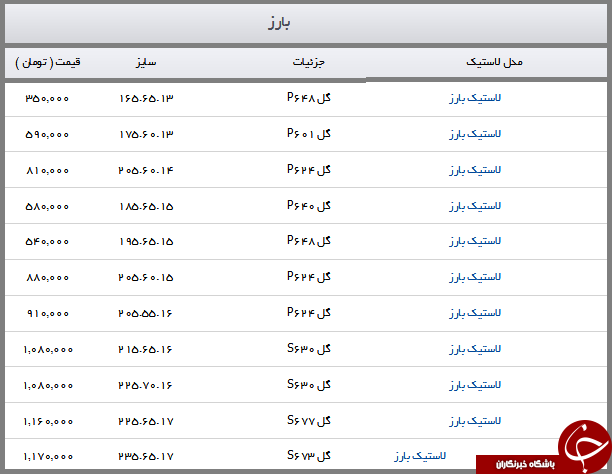Select size cell ۲۲۵.۶۵.۱۷
The image size is (612, 474).
click(x=146, y=421)
